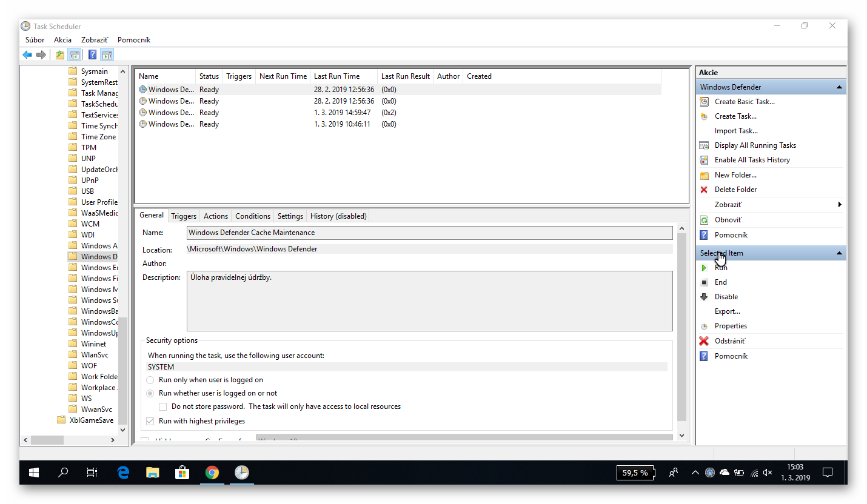Click the muted speaker volume tray icon
The width and height of the screenshot is (867, 504).
pos(768,472)
